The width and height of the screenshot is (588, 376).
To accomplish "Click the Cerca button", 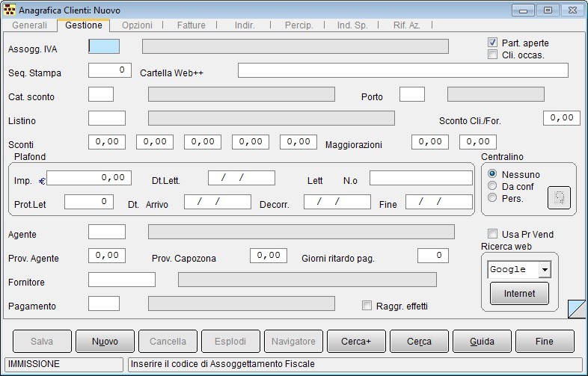I will tap(419, 341).
